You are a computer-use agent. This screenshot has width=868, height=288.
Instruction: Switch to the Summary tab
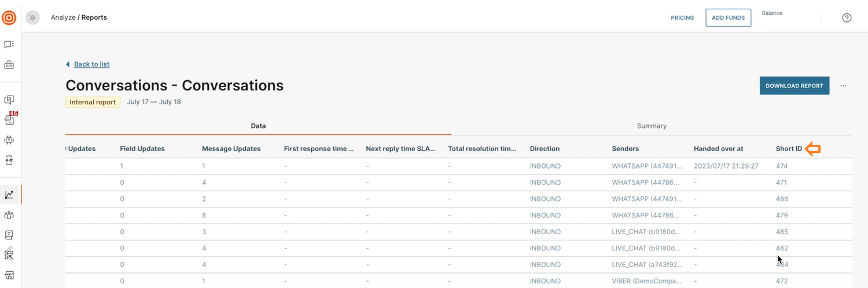(652, 126)
